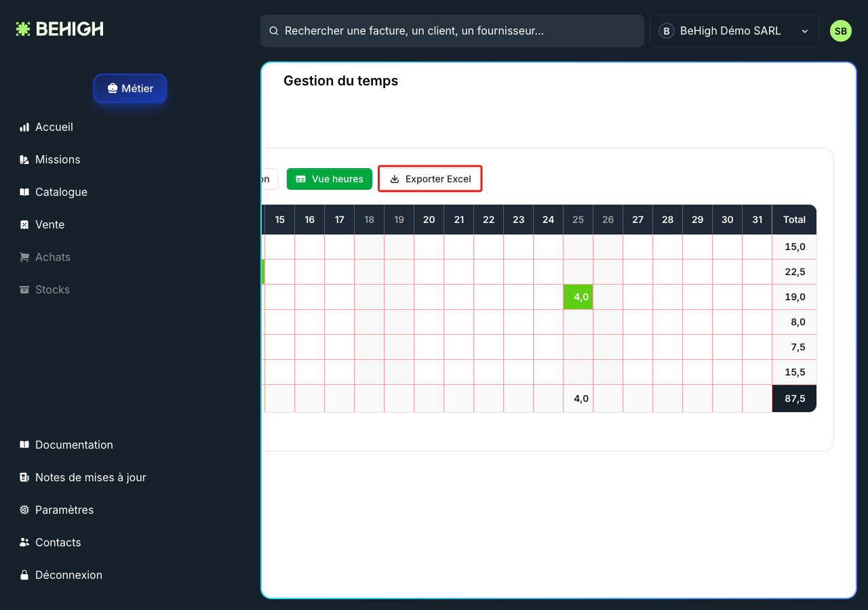Select Achats in the sidebar

(53, 257)
